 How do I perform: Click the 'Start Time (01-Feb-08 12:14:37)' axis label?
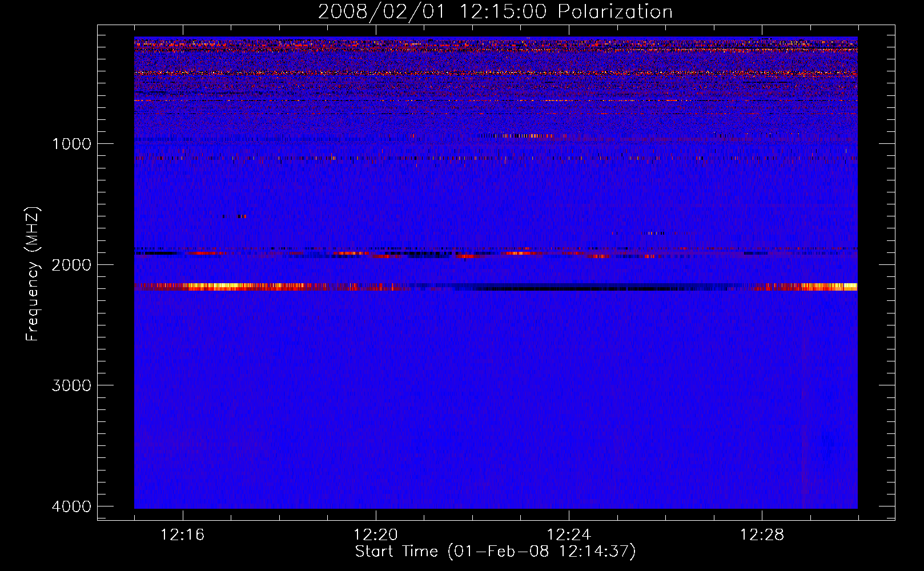(495, 552)
